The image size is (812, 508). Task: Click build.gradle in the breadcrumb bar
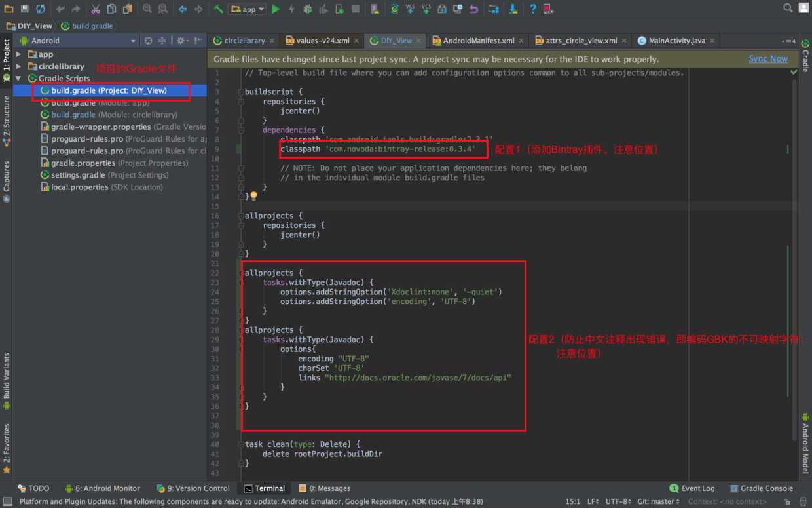point(87,26)
